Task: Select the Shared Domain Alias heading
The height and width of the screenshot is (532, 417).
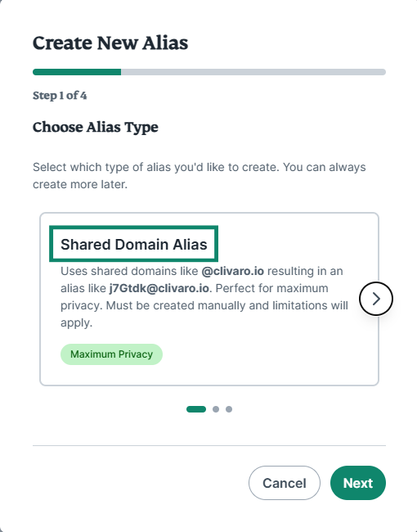Action: [133, 244]
